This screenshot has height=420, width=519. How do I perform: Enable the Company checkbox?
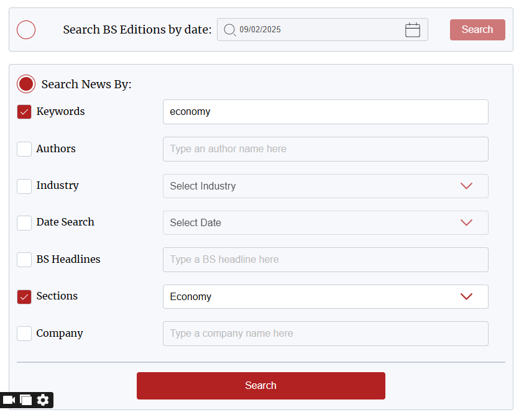tap(24, 334)
